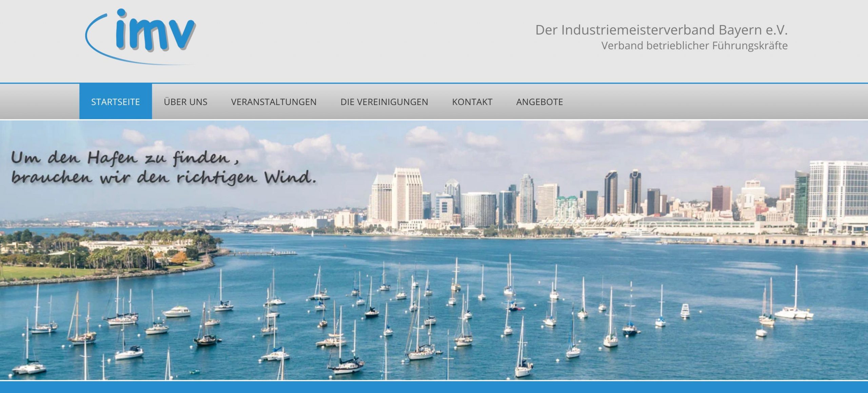Click empty gray nav bar area right of Angebote
Screen dimensions: 868x393
(712, 102)
